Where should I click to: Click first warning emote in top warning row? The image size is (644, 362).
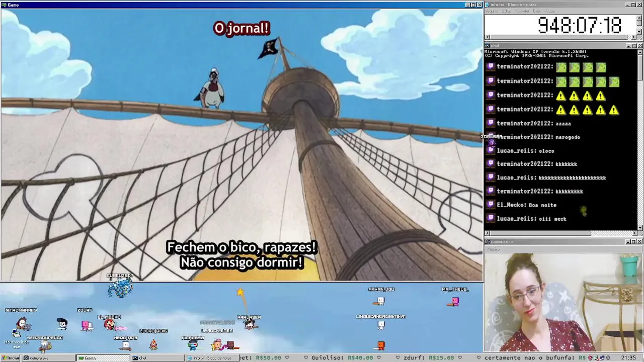tap(561, 96)
